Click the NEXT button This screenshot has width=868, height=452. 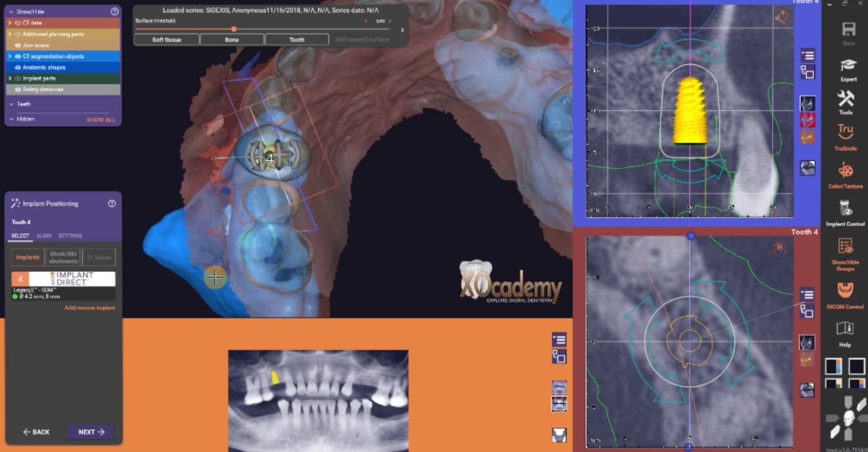pyautogui.click(x=91, y=432)
